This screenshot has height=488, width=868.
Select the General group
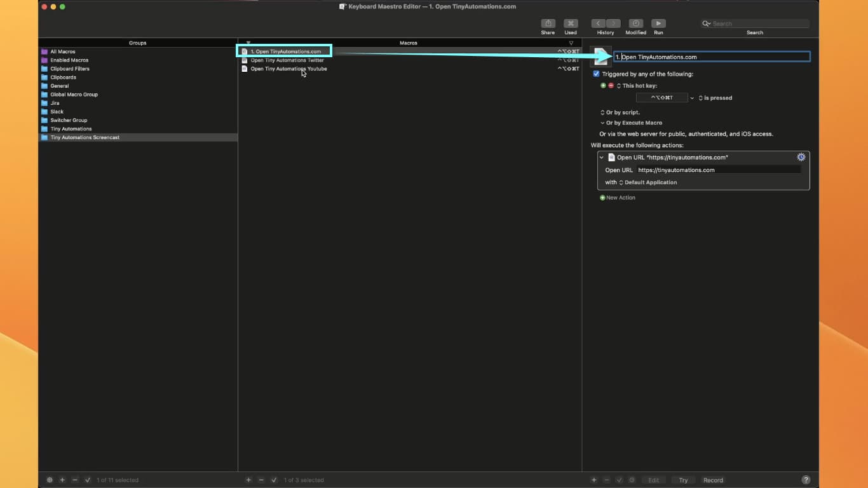click(138, 86)
